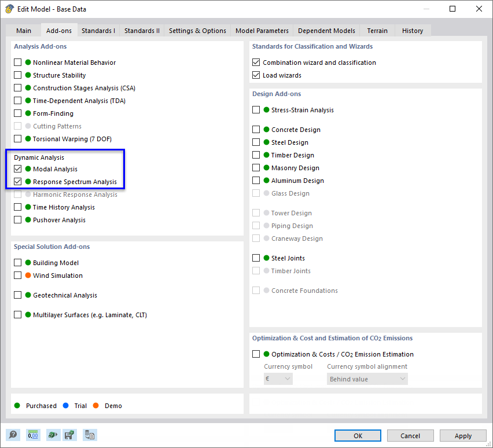
Task: Click the Cancel button
Action: [x=410, y=436]
